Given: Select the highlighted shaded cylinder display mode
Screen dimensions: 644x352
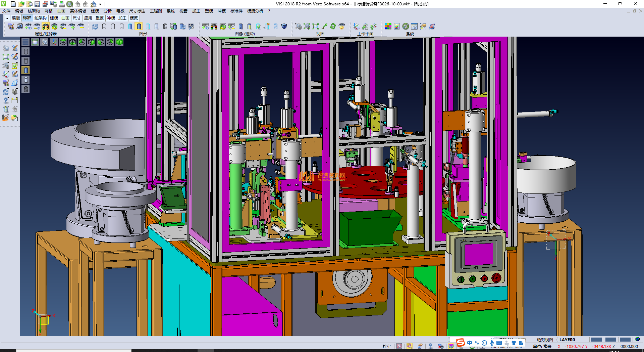Looking at the screenshot, I should (139, 27).
